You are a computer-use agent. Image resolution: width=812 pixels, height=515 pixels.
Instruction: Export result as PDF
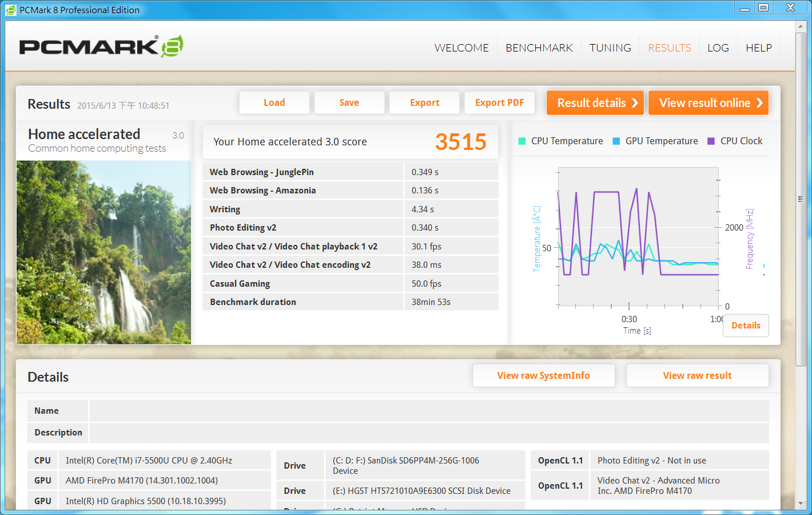(x=500, y=103)
